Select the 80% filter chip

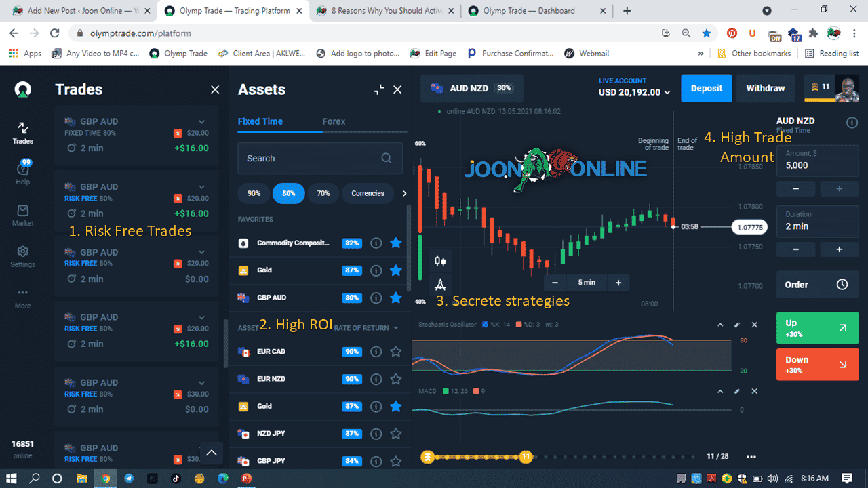[289, 193]
